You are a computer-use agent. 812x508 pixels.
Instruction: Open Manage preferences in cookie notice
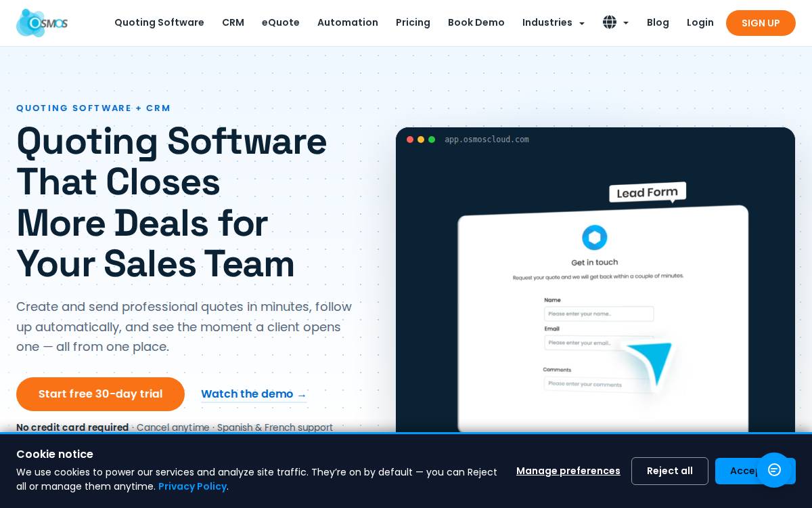click(x=568, y=471)
